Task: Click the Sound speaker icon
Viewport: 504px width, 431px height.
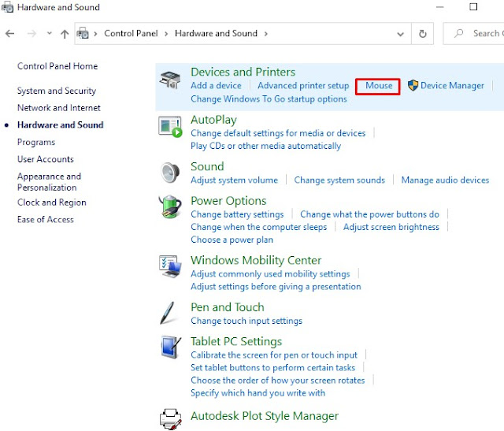Action: pyautogui.click(x=170, y=173)
